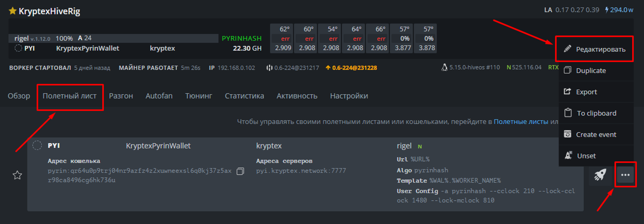The image size is (644, 224).
Task: Open the three-dots menu on the flight sheet row
Action: point(625,175)
